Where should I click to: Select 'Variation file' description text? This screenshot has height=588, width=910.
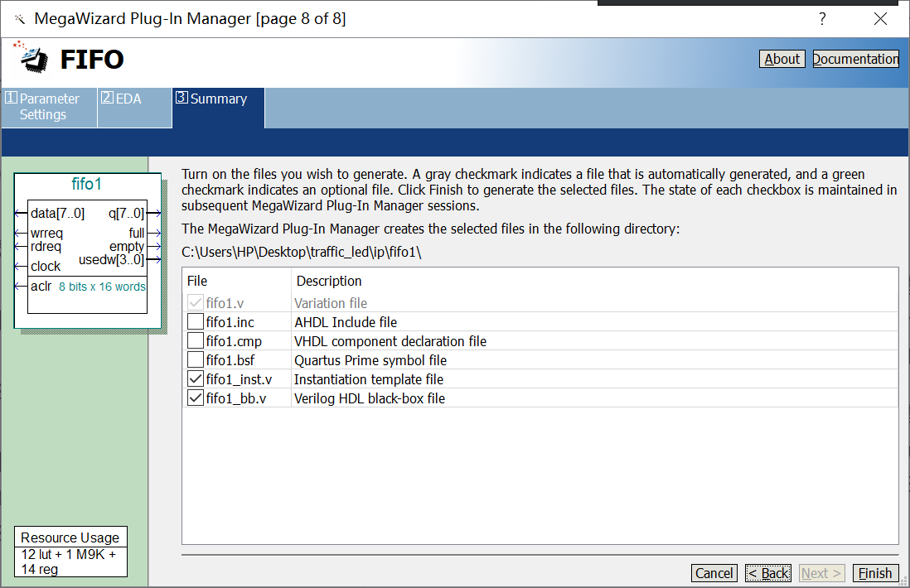point(331,303)
